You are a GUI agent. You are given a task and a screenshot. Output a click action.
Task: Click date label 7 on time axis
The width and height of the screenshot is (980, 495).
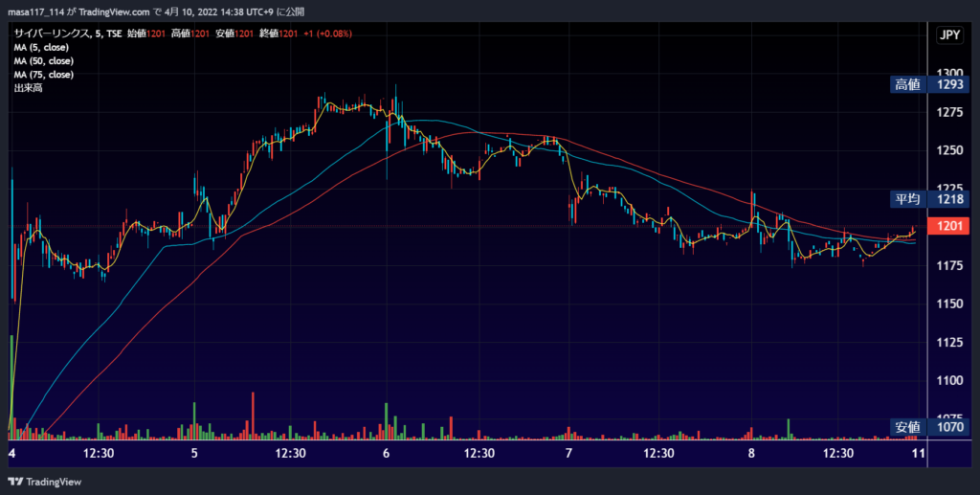tap(568, 453)
